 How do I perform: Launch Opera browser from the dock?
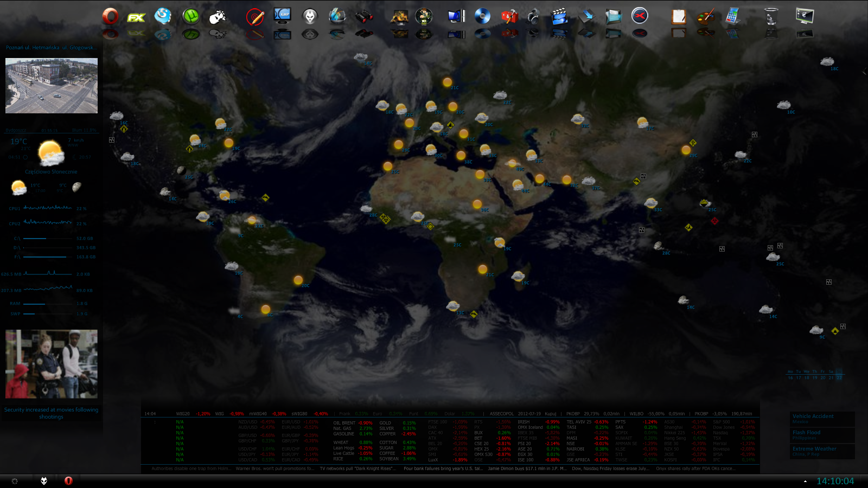(x=110, y=16)
